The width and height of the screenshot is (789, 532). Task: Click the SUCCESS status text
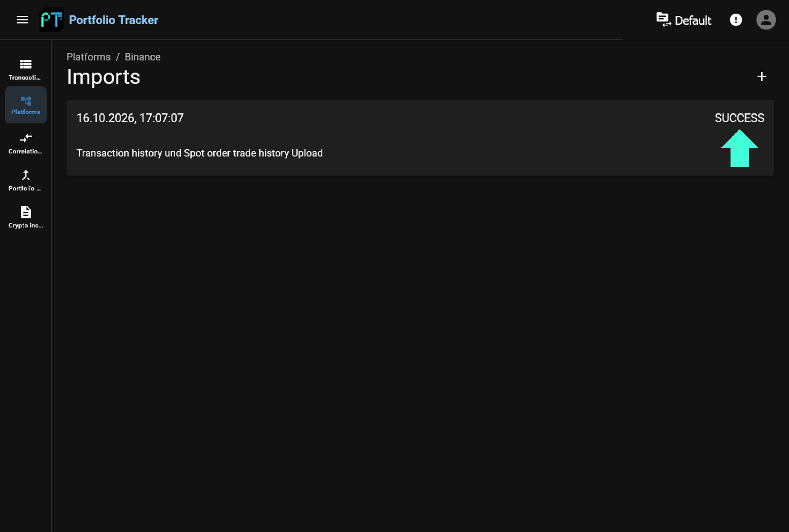(740, 118)
